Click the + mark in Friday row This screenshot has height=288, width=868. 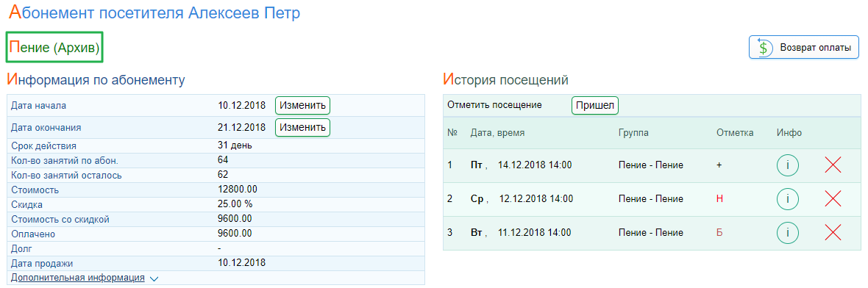(719, 165)
